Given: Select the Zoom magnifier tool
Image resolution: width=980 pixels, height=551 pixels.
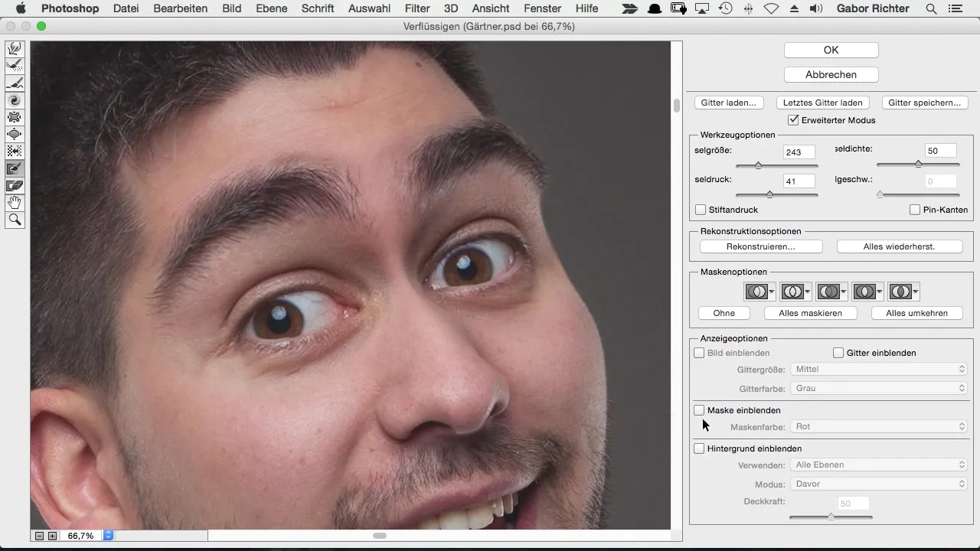Looking at the screenshot, I should pyautogui.click(x=15, y=220).
